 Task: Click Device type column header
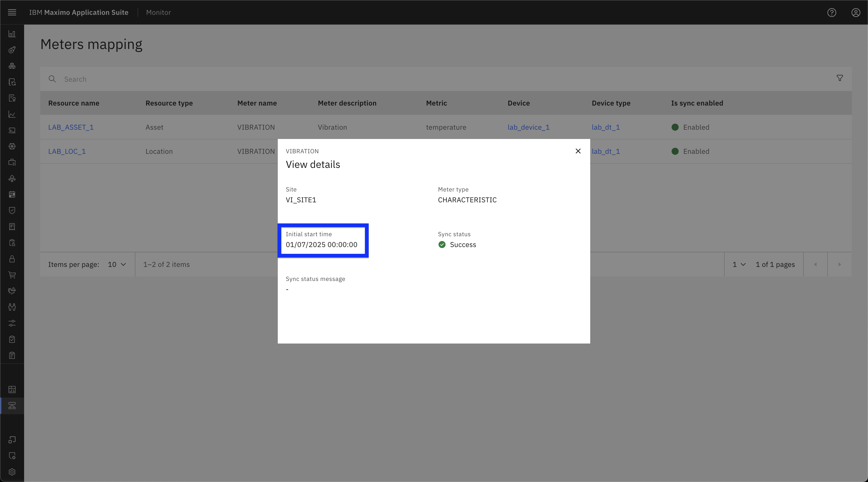click(x=611, y=103)
